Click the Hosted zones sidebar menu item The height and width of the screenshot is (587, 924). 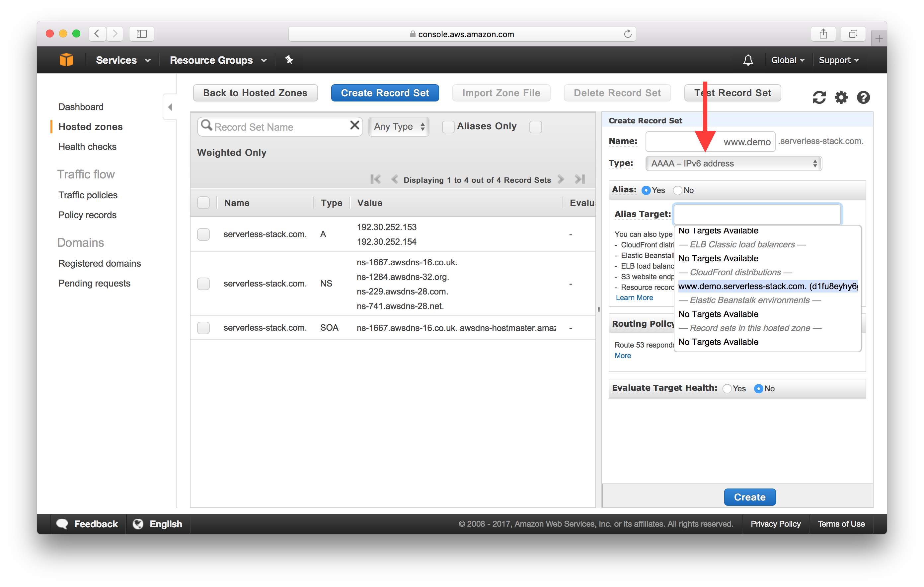pos(91,126)
